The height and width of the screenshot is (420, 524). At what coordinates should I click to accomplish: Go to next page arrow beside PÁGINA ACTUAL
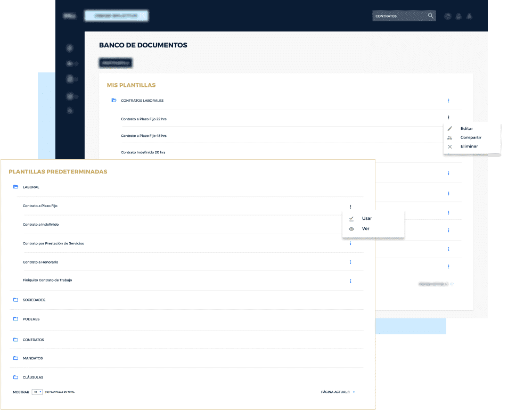click(x=354, y=392)
